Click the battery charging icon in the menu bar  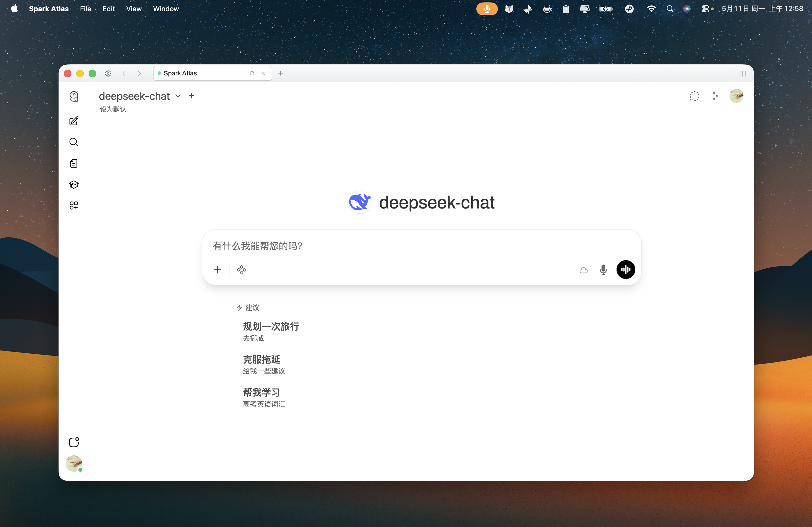coord(606,9)
